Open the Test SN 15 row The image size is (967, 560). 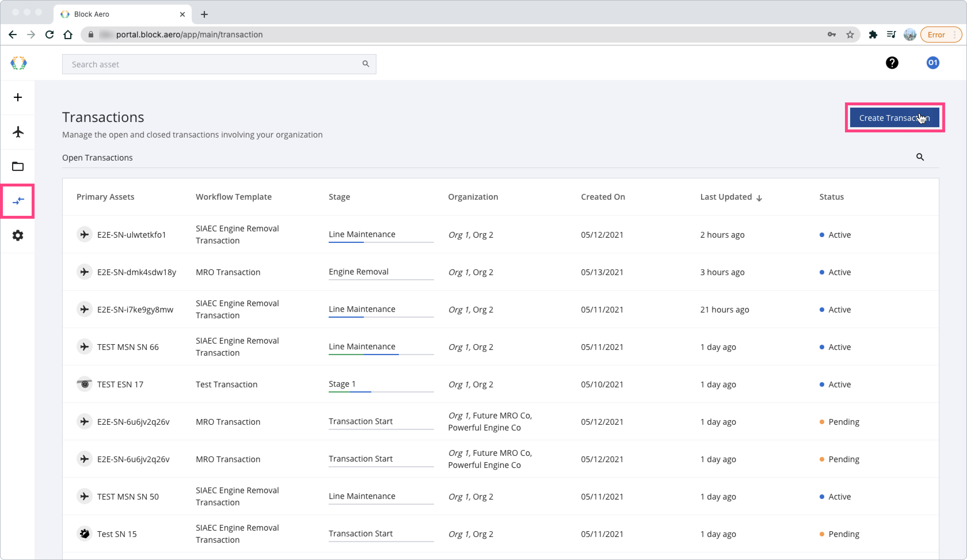click(x=500, y=534)
